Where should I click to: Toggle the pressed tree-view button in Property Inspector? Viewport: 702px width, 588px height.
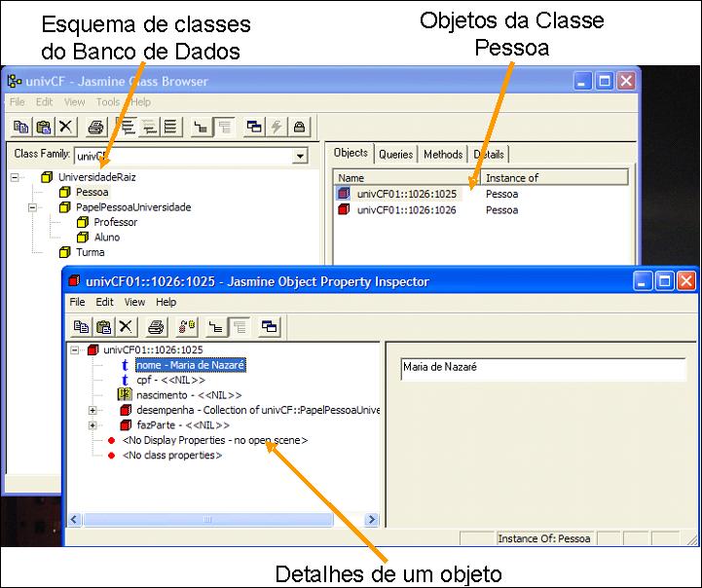pos(237,326)
